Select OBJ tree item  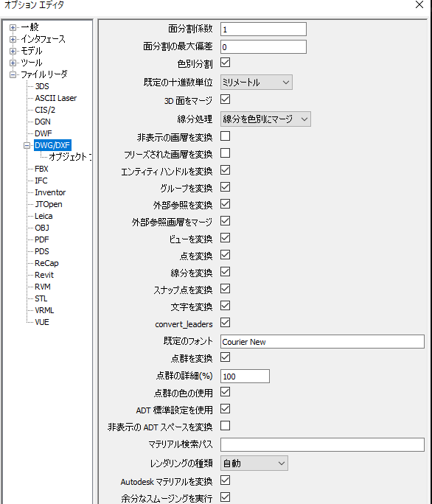[42, 228]
